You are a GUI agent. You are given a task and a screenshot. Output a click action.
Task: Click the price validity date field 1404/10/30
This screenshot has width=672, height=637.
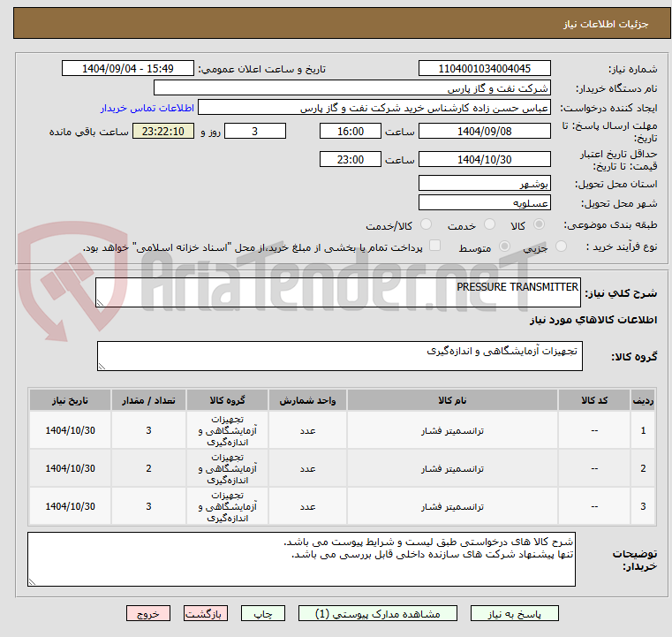(x=484, y=159)
